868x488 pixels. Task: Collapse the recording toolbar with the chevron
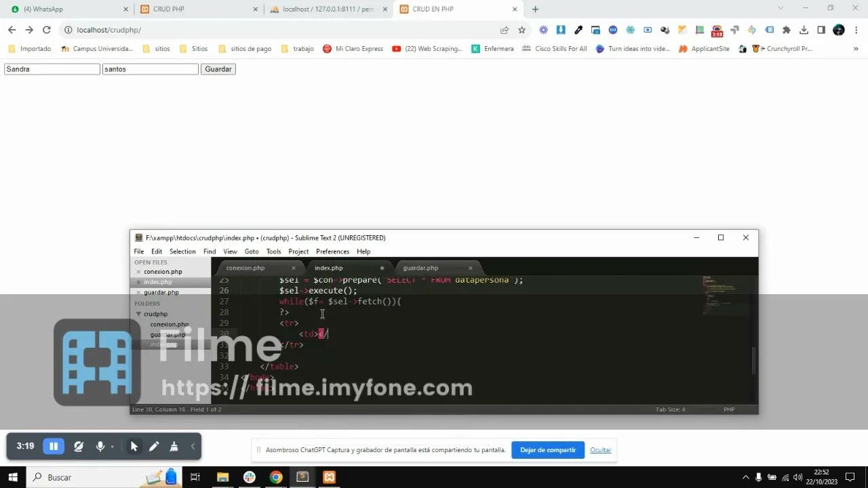point(193,446)
